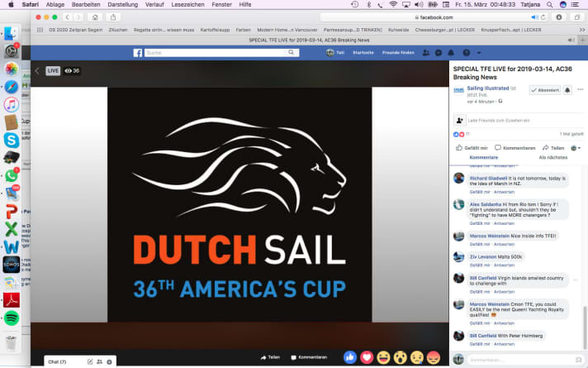Open Farben bookmark
Image resolution: width=588 pixels, height=368 pixels.
[x=244, y=30]
